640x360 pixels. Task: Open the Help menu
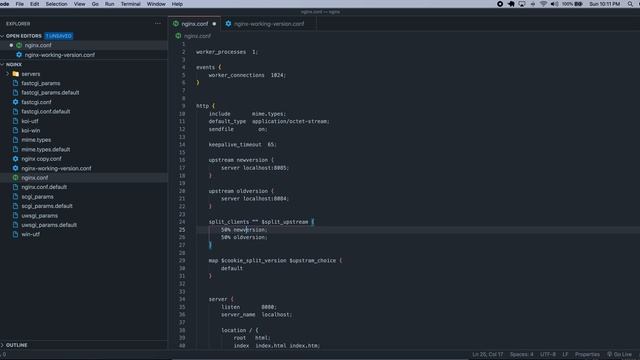click(177, 4)
